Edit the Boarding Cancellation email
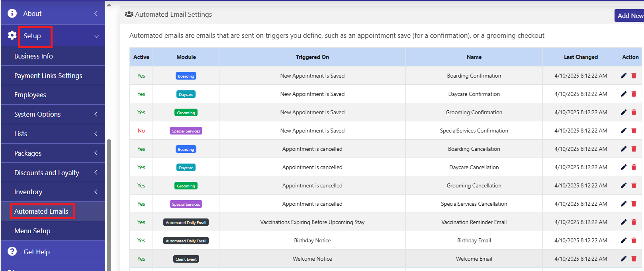Image resolution: width=644 pixels, height=271 pixels. (x=624, y=149)
